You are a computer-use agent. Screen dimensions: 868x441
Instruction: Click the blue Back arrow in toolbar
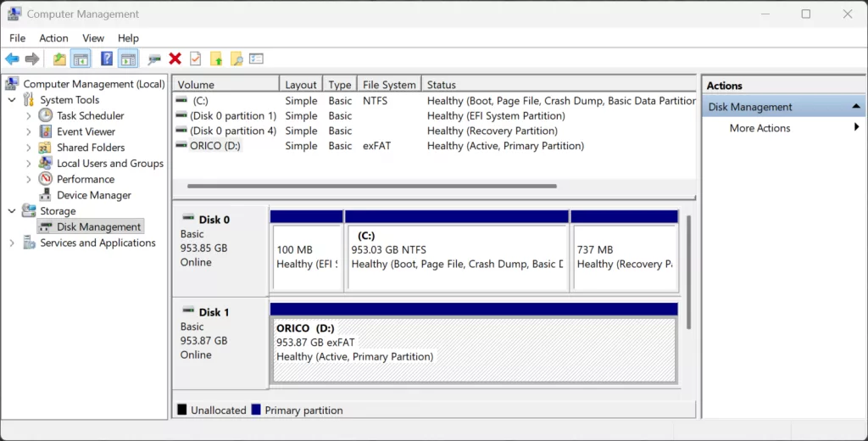[12, 59]
